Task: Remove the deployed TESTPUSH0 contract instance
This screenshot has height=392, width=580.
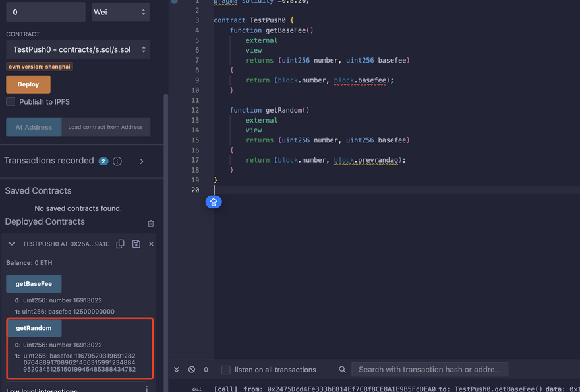Action: coord(151,244)
